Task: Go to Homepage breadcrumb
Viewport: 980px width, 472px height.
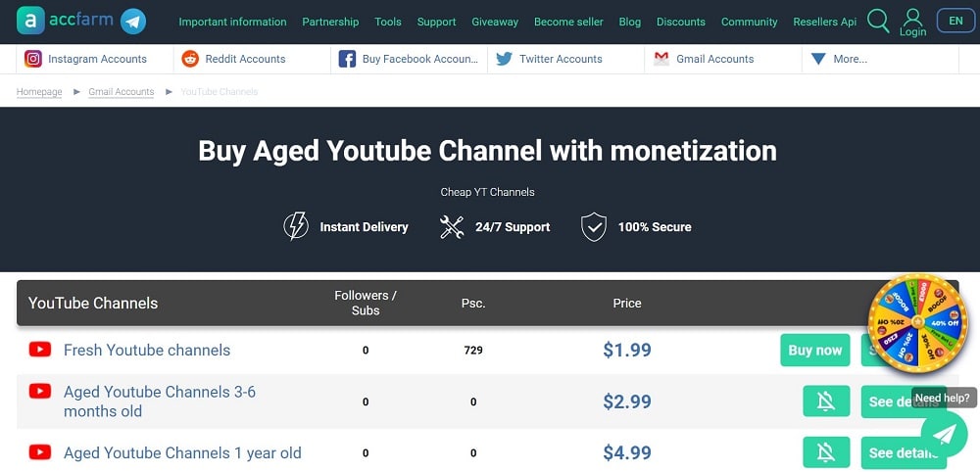Action: click(39, 92)
